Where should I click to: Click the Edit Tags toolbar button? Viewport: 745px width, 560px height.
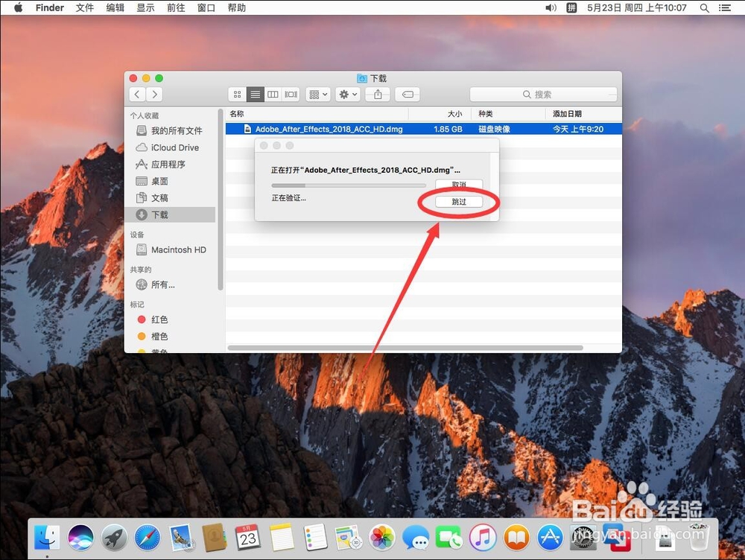[x=408, y=95]
